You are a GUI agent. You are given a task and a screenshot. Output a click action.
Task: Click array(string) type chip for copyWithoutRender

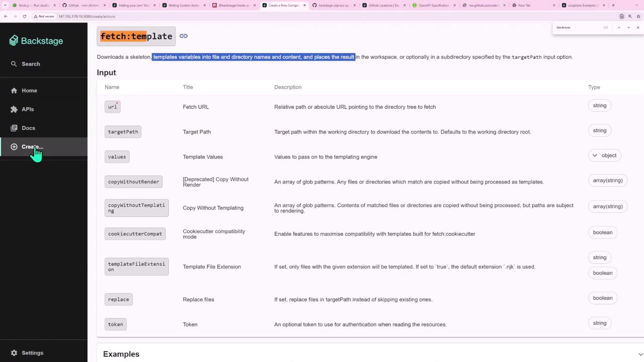[608, 180]
